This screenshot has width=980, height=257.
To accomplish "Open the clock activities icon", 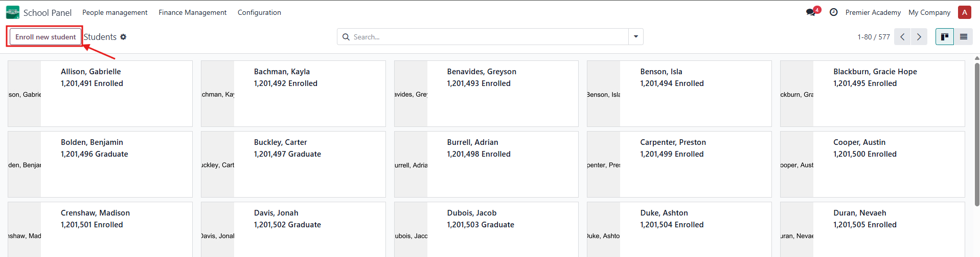I will pyautogui.click(x=833, y=12).
